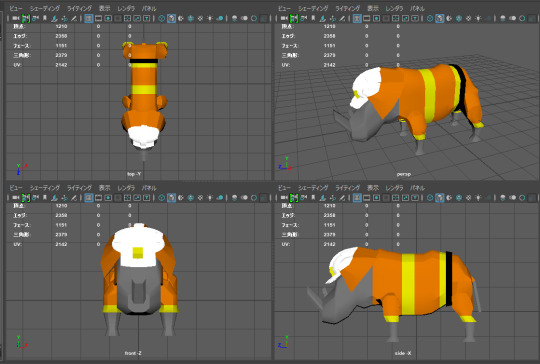The height and width of the screenshot is (364, 540).
Task: Open レンダラ menu in front-Z panel
Action: pos(126,188)
